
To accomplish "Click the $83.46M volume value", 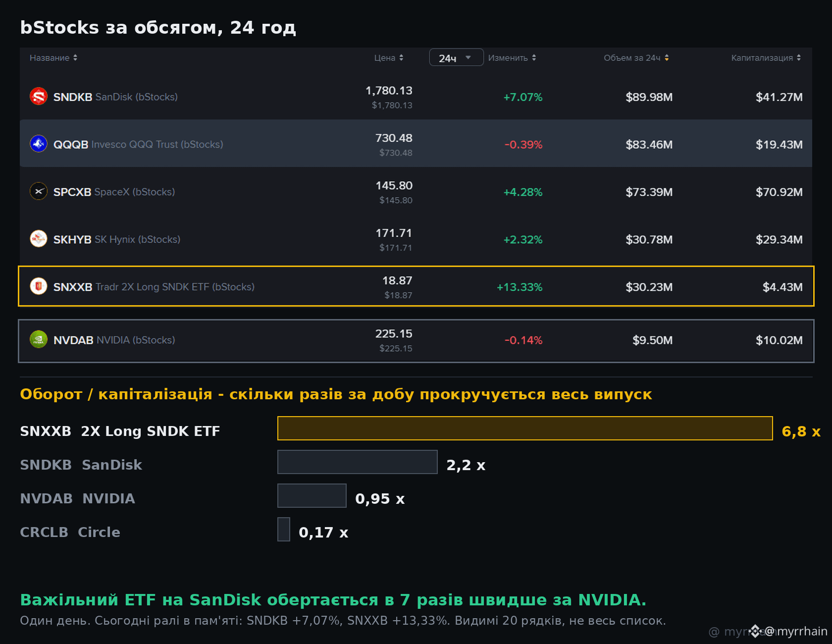I will 649,145.
